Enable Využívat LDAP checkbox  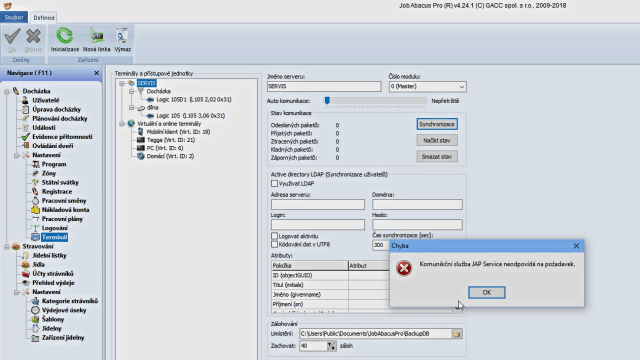(274, 184)
